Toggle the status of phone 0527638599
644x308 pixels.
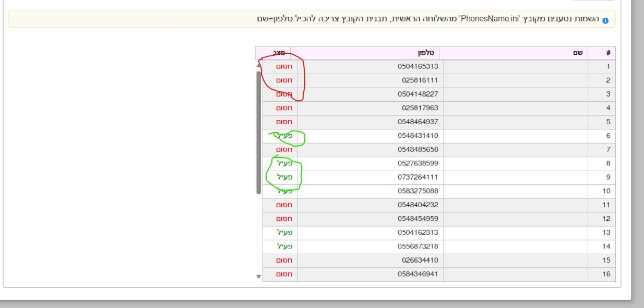[x=283, y=164]
